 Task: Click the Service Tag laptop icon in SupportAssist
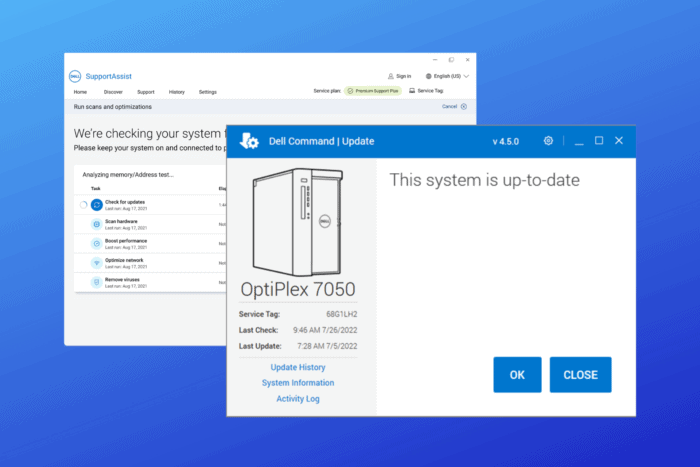click(412, 91)
